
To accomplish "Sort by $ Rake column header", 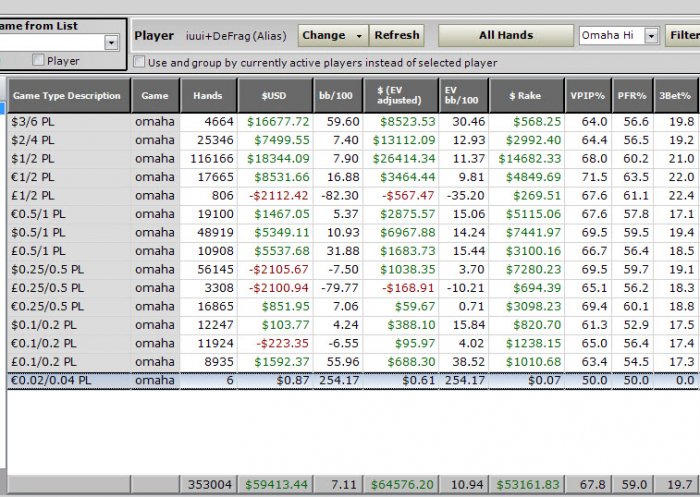I will point(525,96).
